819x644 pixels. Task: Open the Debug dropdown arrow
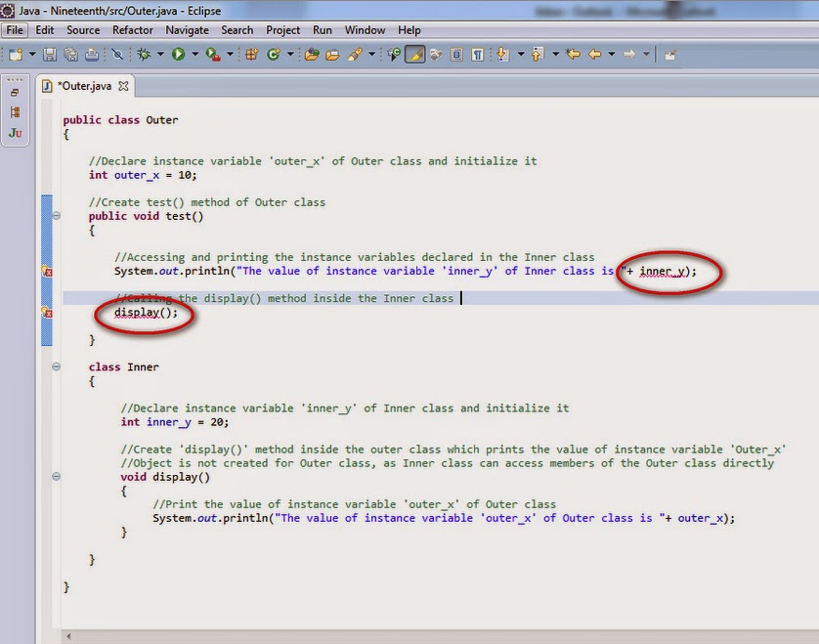160,54
